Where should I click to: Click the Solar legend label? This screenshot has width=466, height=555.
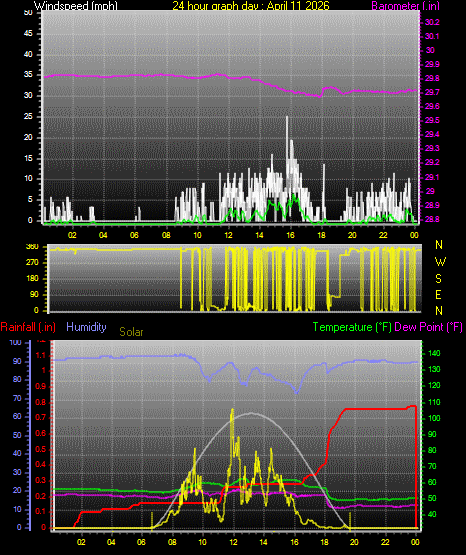(131, 332)
